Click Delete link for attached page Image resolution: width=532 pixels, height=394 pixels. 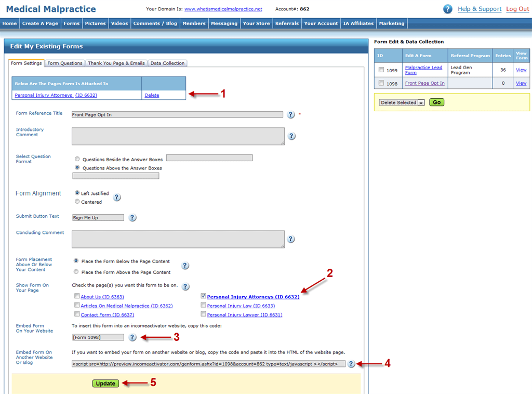click(x=152, y=95)
